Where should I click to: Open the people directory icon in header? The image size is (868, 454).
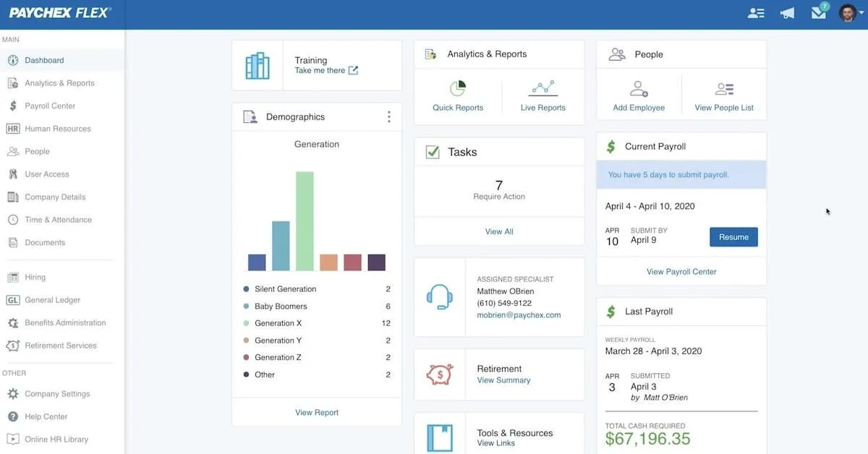[756, 13]
